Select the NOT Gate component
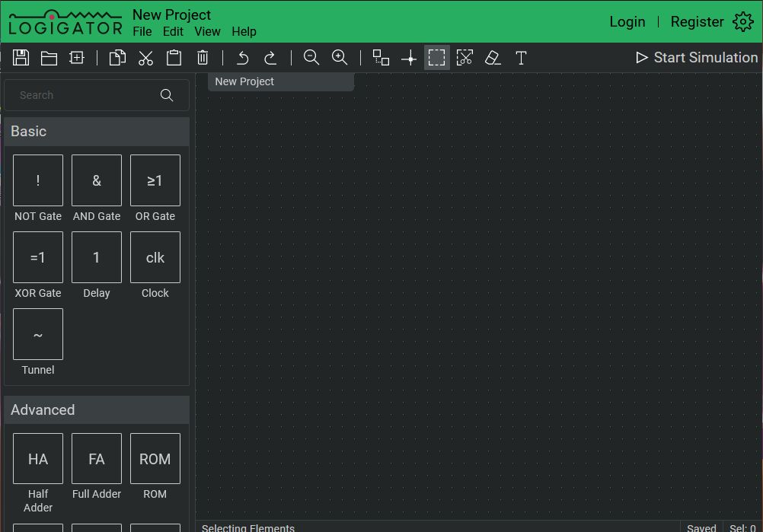763x532 pixels. tap(37, 180)
